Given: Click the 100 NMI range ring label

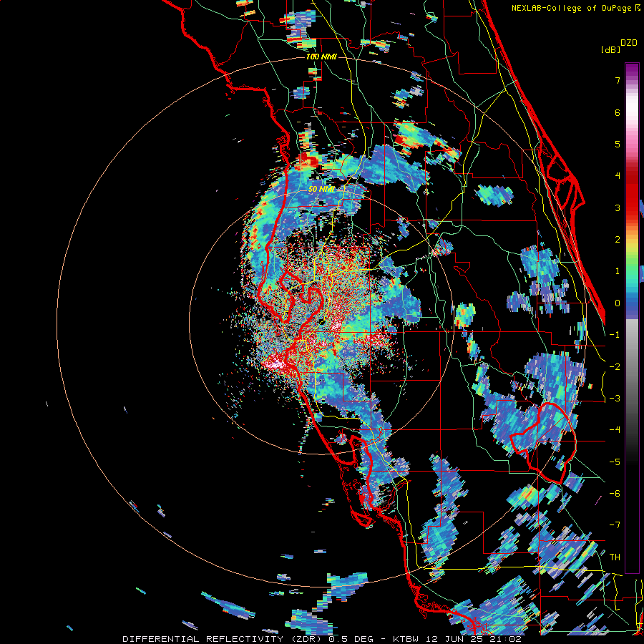Looking at the screenshot, I should tap(321, 57).
